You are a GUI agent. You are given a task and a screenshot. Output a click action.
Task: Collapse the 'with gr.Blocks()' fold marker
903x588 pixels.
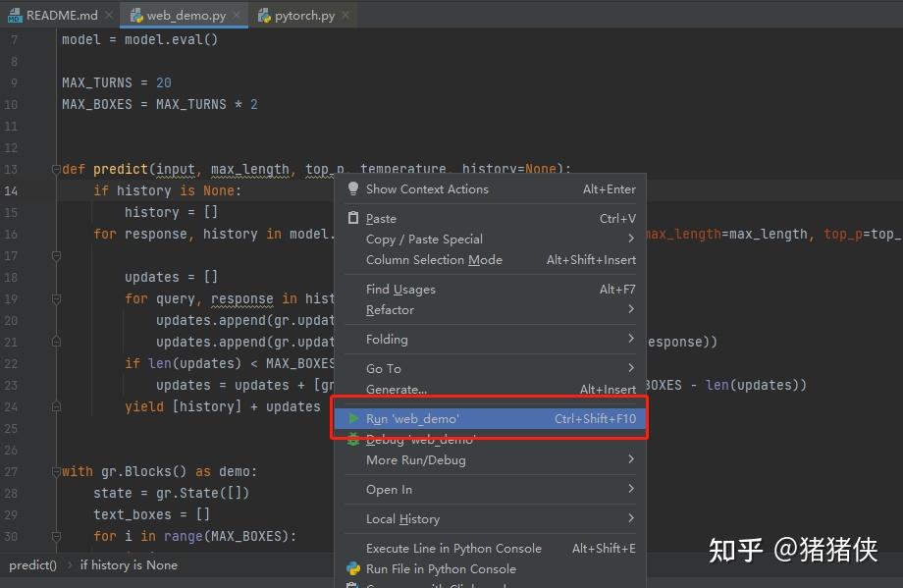[56, 471]
